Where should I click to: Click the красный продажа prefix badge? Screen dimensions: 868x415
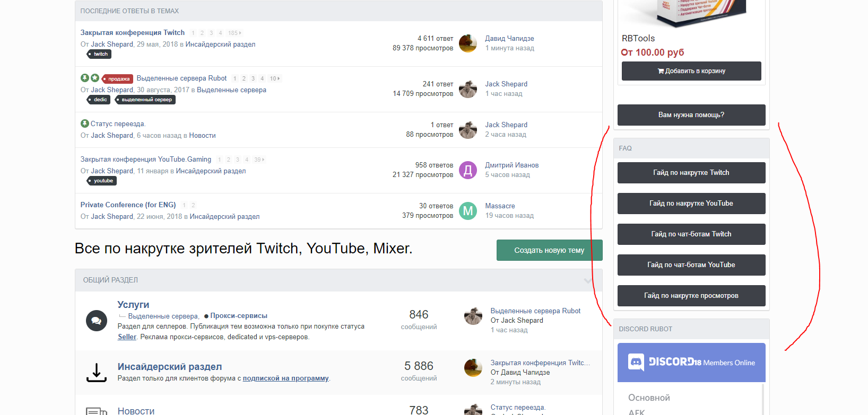[x=117, y=79]
